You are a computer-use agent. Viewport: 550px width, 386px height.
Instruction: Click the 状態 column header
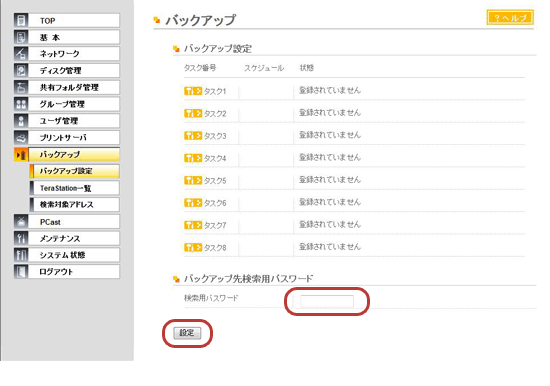(x=307, y=68)
